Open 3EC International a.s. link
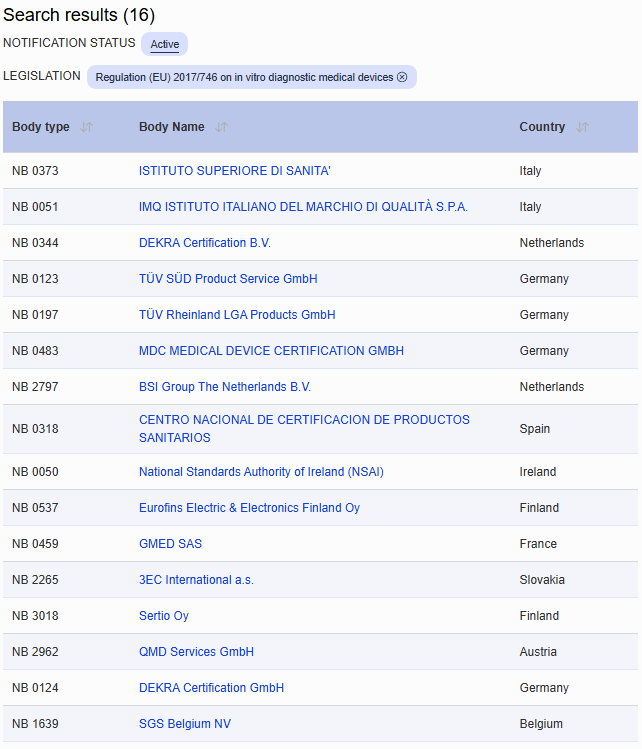642x749 pixels. (x=196, y=580)
